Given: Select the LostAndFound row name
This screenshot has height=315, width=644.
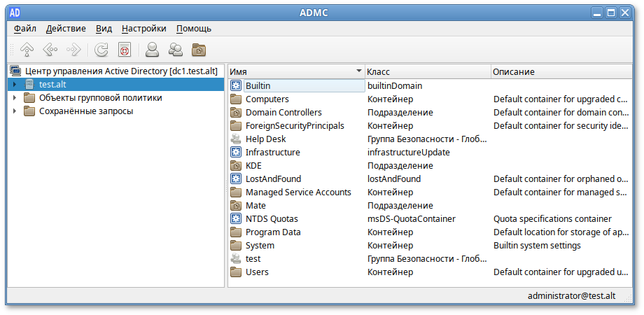Looking at the screenshot, I should click(273, 178).
